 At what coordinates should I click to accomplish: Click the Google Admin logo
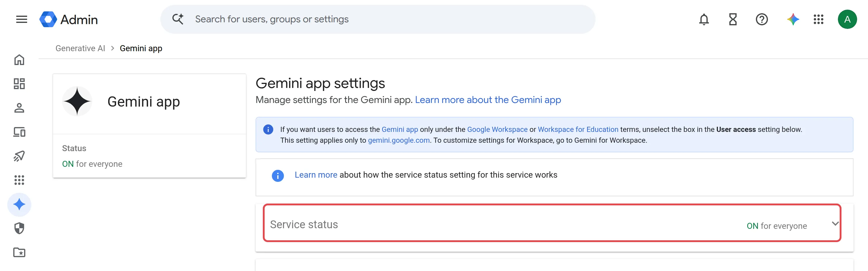coord(69,19)
